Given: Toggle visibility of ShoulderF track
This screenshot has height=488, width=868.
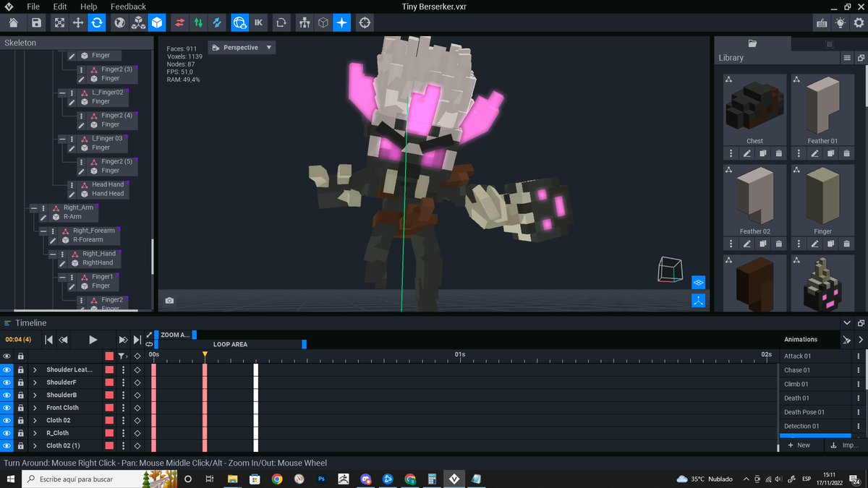Looking at the screenshot, I should pos(7,382).
